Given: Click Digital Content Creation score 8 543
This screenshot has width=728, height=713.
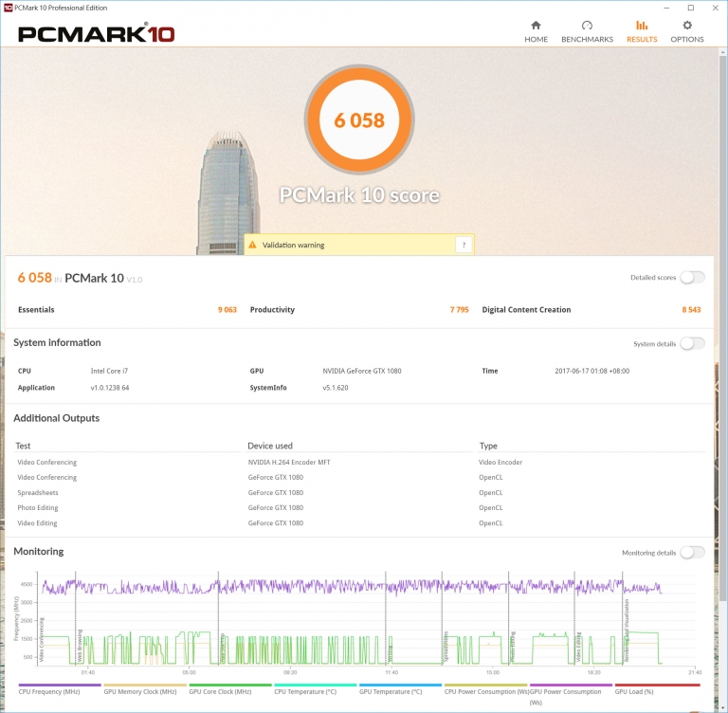Looking at the screenshot, I should coord(691,310).
